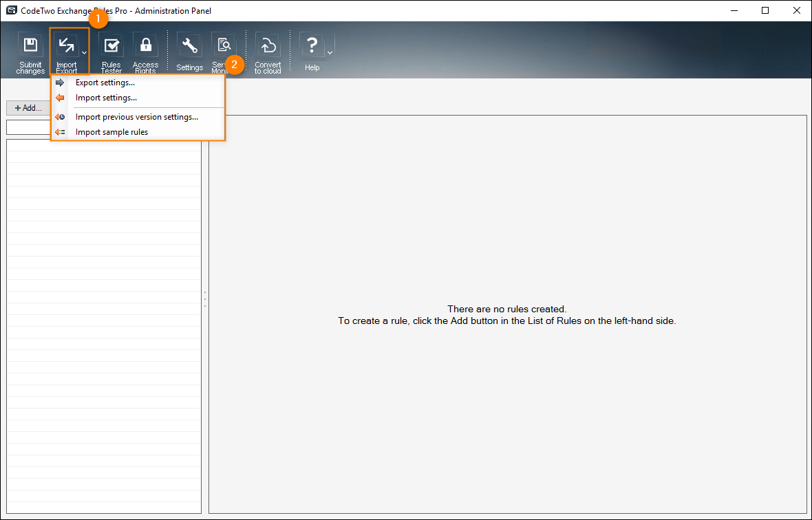Screen dimensions: 812x520
Task: Maximize the Administration Panel window
Action: (765, 10)
